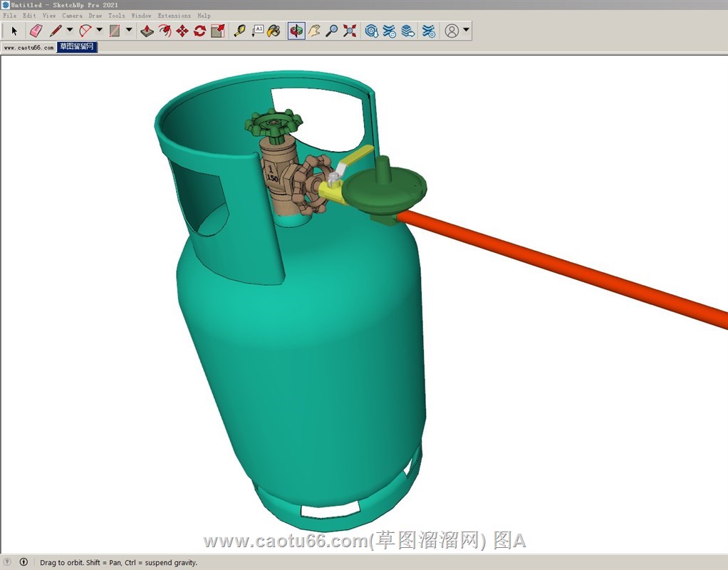
Task: Open the account profile dropdown arrow
Action: (466, 30)
